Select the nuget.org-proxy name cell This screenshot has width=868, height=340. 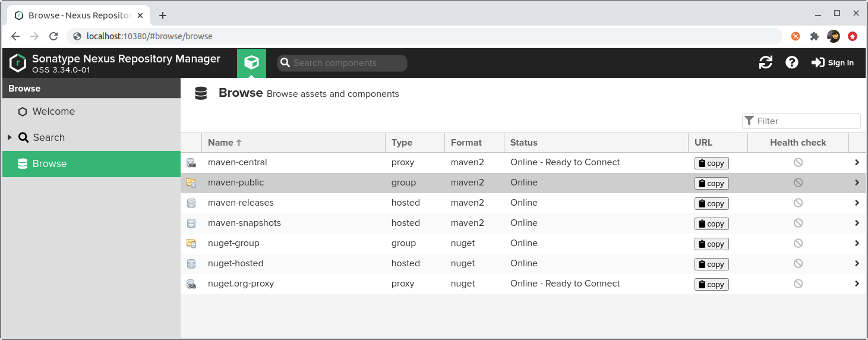[x=293, y=284]
